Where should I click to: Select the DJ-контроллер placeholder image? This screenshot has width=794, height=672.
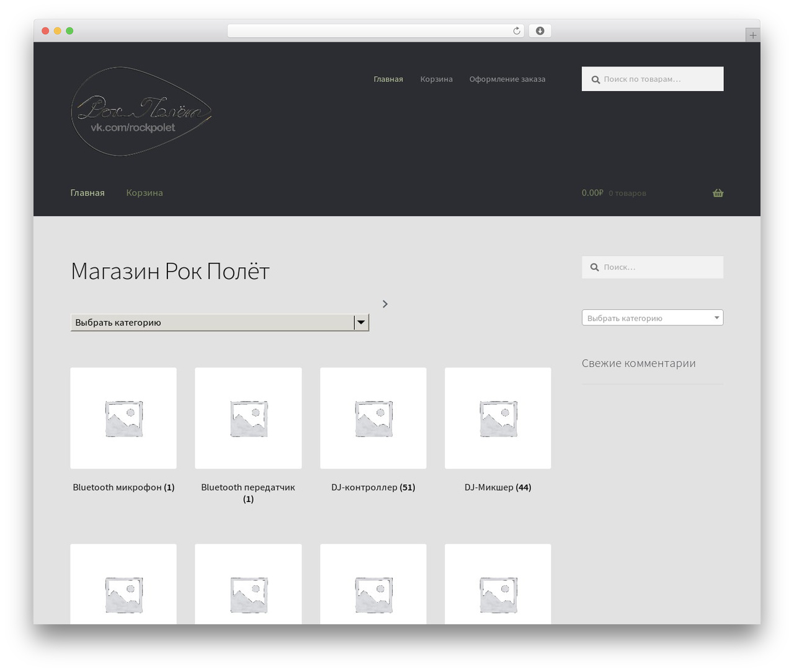coord(373,418)
